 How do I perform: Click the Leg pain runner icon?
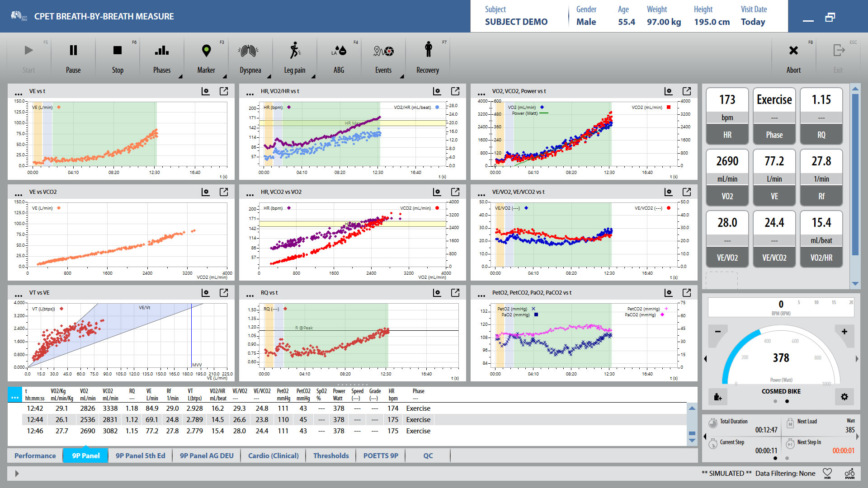(295, 51)
